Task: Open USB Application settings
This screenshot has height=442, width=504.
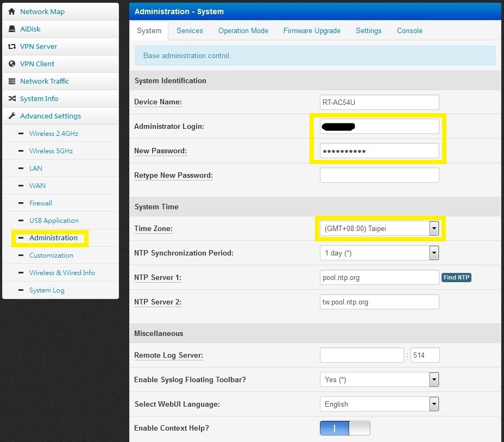Action: point(54,220)
